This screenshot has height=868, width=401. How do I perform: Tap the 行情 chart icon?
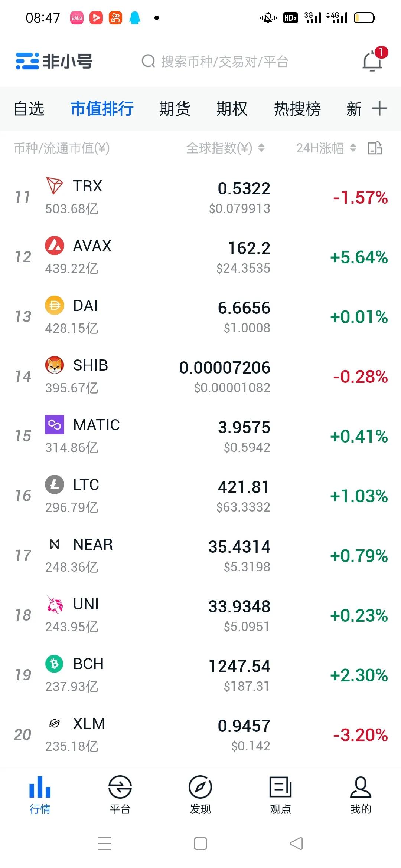tap(40, 786)
